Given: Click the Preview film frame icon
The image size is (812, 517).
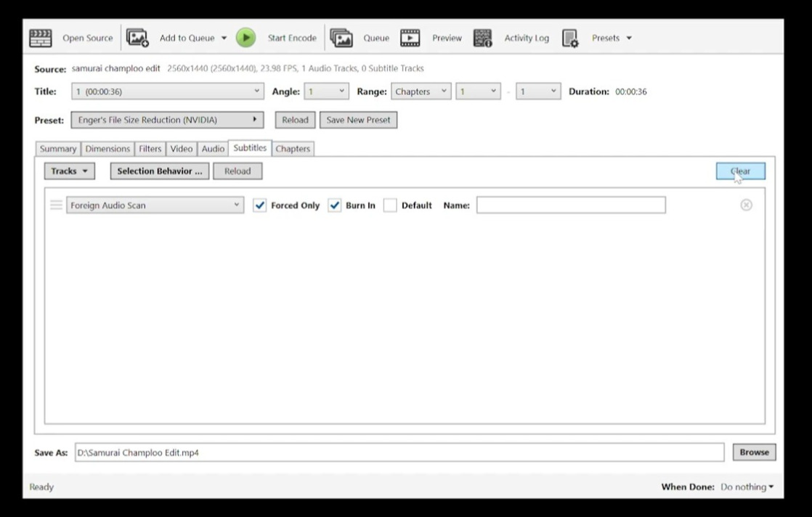Looking at the screenshot, I should click(410, 38).
